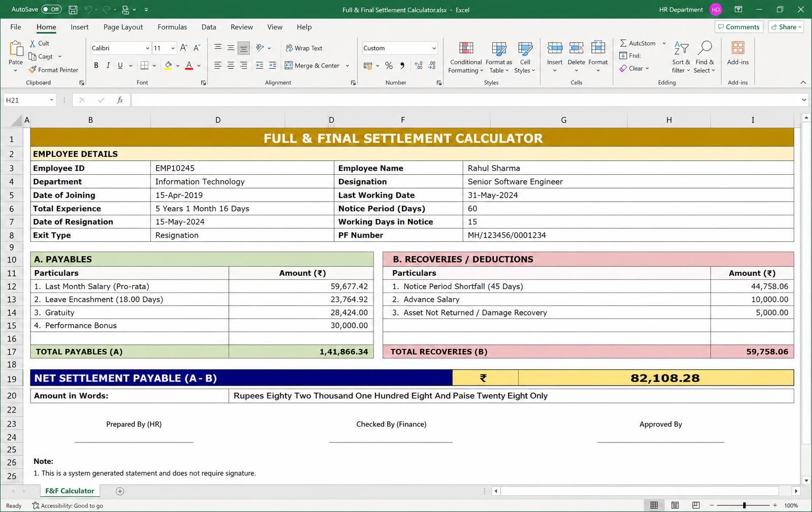Apply Italic formatting
Image resolution: width=812 pixels, height=512 pixels.
point(108,65)
